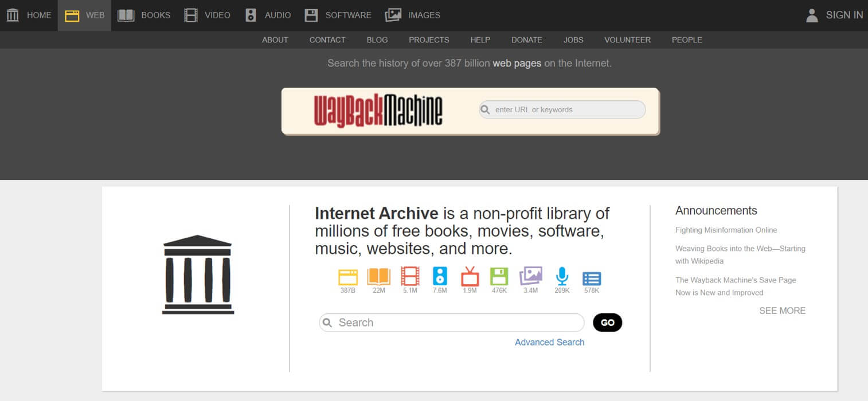Image resolution: width=868 pixels, height=401 pixels.
Task: Open the VIDEO menu label
Action: 218,15
